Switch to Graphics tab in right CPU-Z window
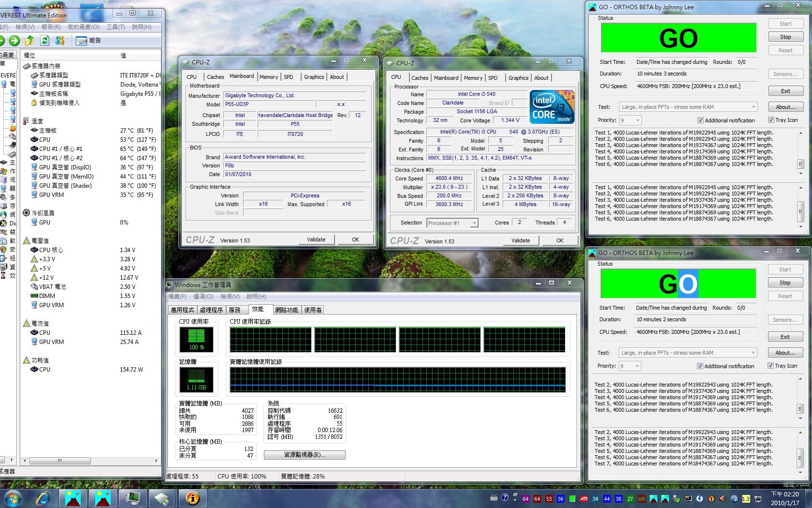The width and height of the screenshot is (812, 508). click(x=519, y=78)
